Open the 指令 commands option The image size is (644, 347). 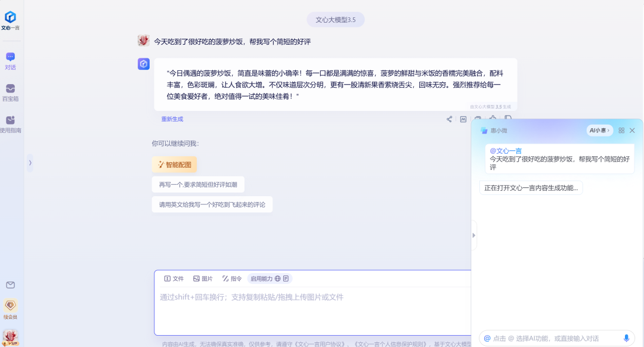(232, 279)
